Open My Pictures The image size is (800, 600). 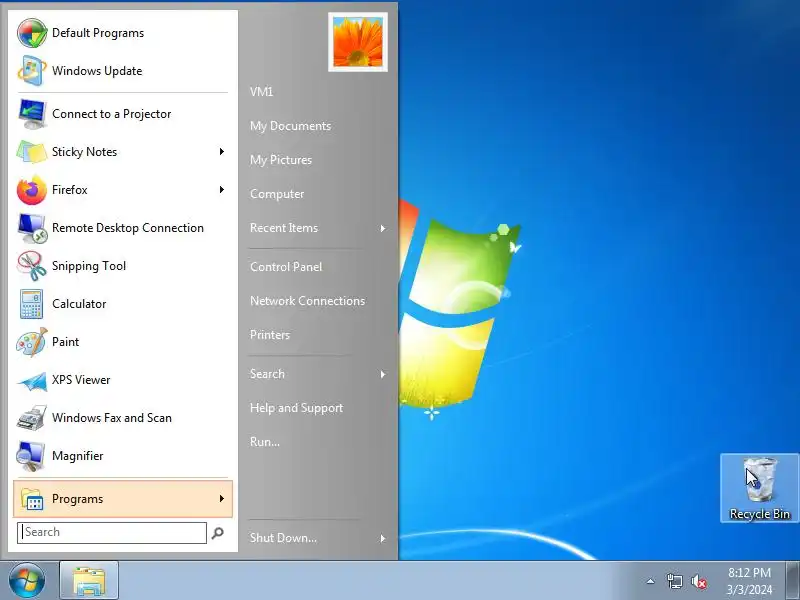click(281, 160)
